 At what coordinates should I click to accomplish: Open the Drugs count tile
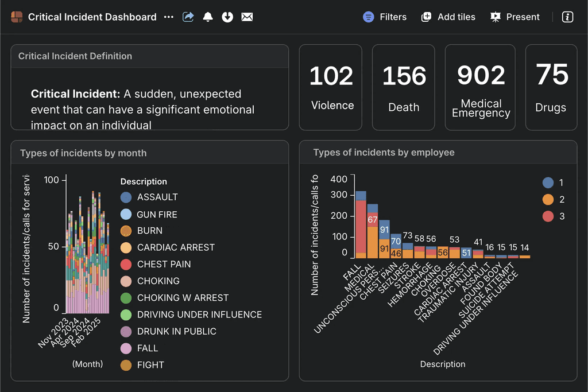(x=551, y=88)
